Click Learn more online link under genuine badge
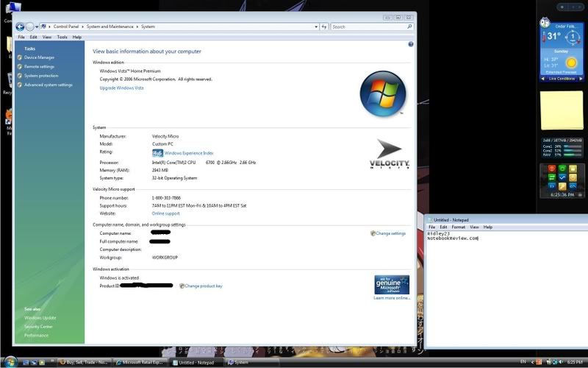588x368 pixels. [x=392, y=298]
